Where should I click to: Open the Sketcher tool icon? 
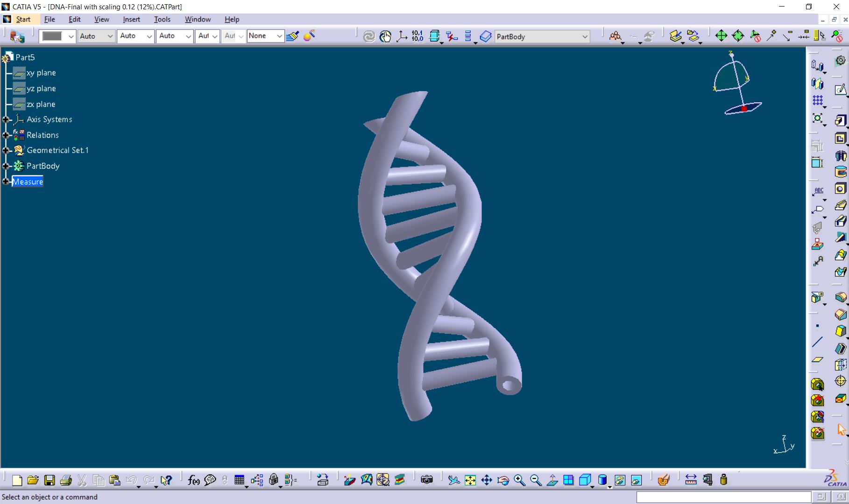tap(841, 89)
